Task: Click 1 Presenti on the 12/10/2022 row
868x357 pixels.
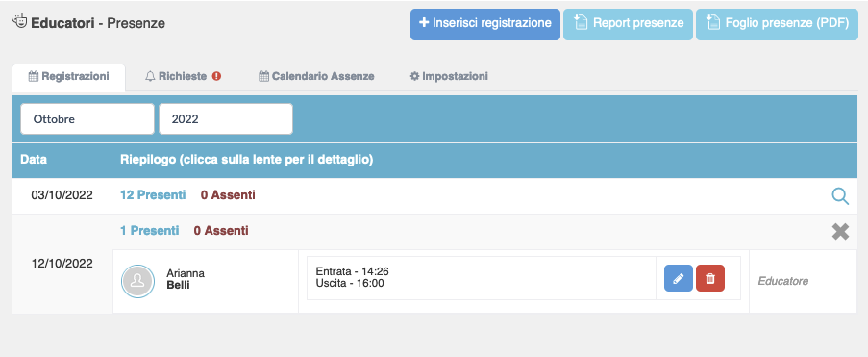Action: [149, 231]
